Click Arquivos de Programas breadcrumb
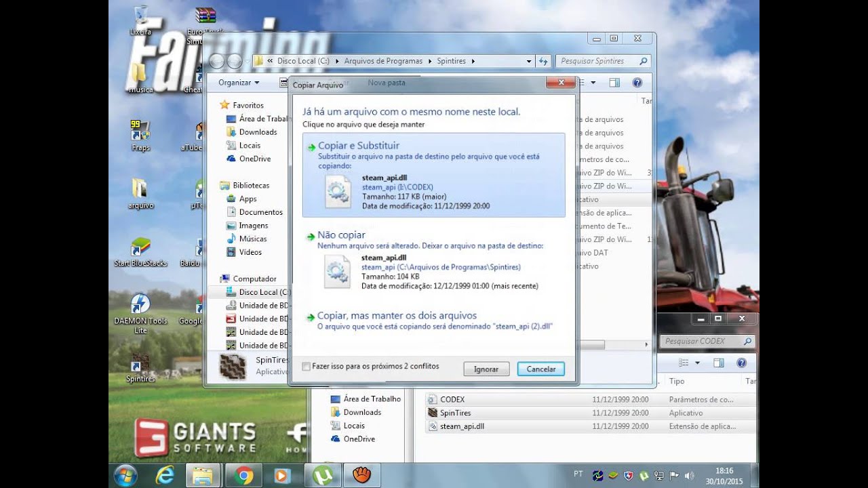Screen dimensions: 868x488 click(x=383, y=61)
